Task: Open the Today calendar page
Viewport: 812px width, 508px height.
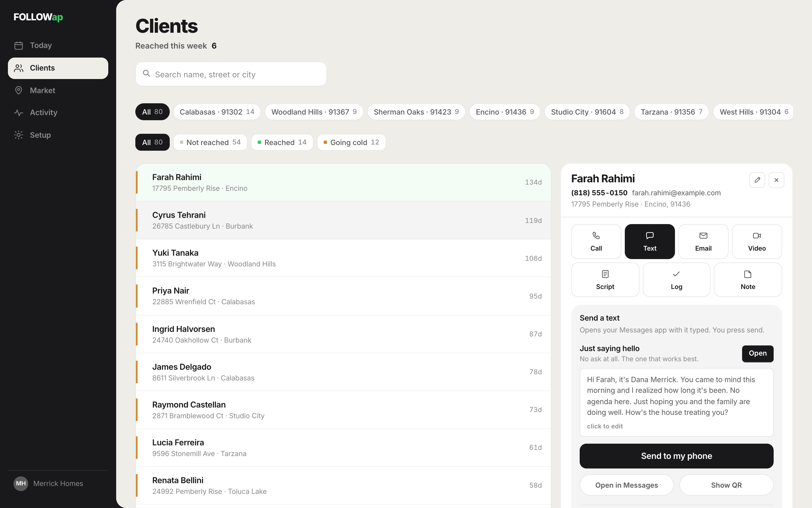Action: (58, 45)
